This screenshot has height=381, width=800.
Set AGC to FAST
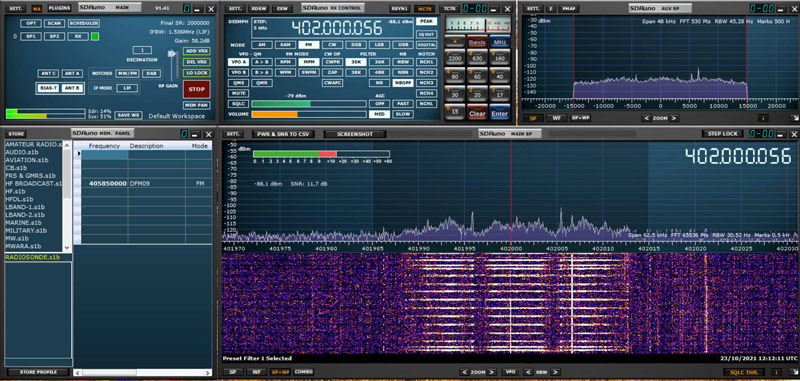[402, 104]
